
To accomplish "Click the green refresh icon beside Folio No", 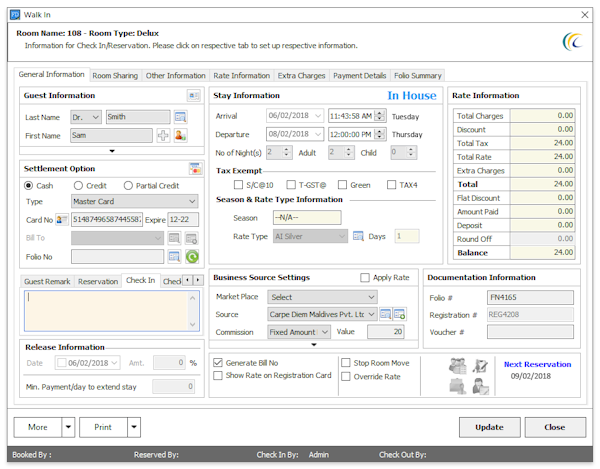I will coord(192,257).
